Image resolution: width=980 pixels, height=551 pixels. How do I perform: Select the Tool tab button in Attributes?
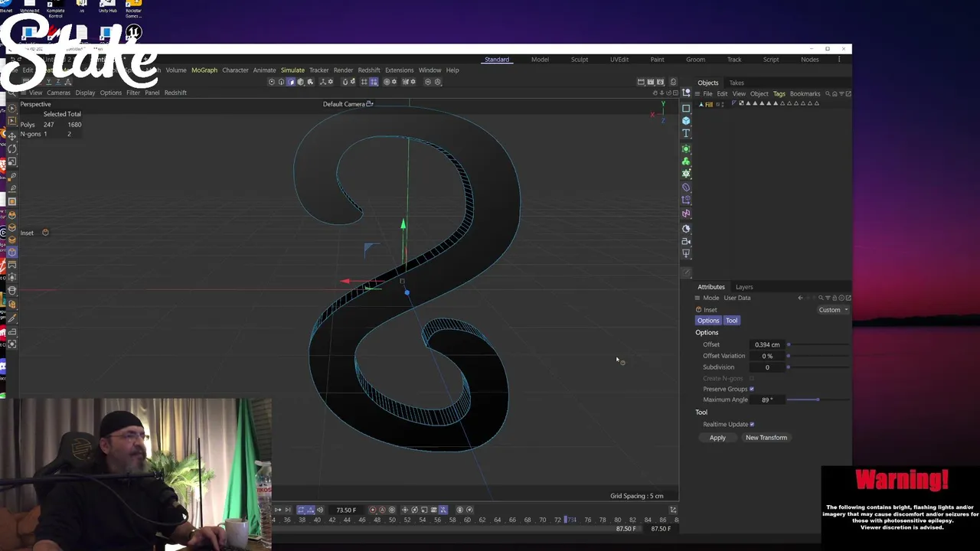pyautogui.click(x=731, y=321)
